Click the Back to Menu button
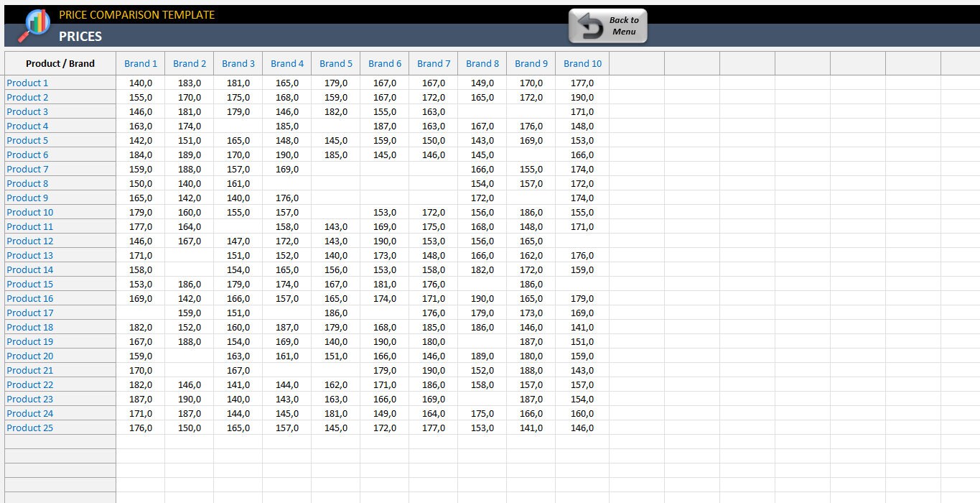 (x=607, y=26)
